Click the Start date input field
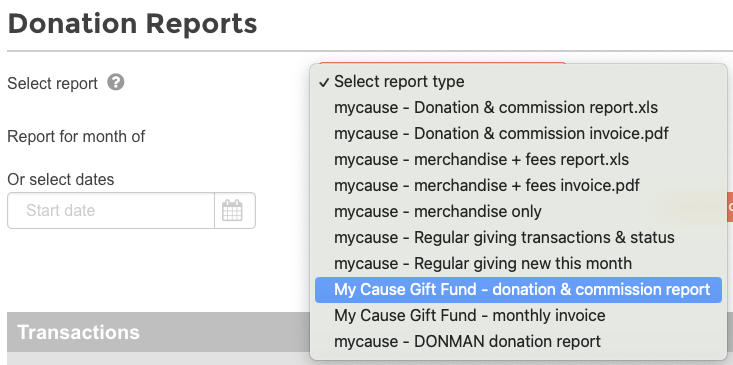The height and width of the screenshot is (365, 733). tap(111, 210)
